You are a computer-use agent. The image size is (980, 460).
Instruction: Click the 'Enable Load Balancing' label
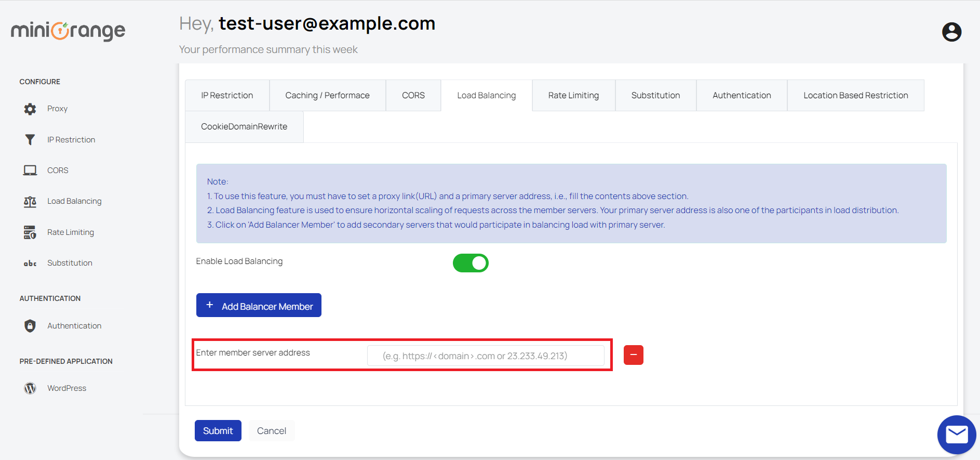(239, 261)
